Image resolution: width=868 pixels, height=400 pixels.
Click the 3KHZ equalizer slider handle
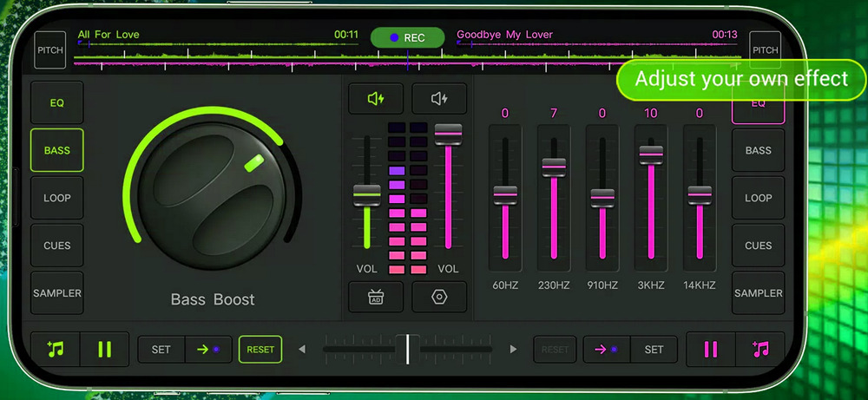651,154
